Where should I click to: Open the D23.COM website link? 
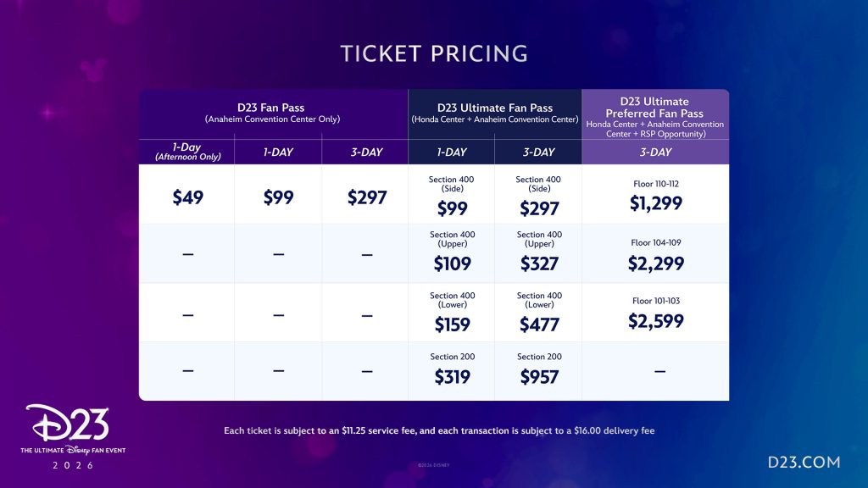click(x=803, y=462)
